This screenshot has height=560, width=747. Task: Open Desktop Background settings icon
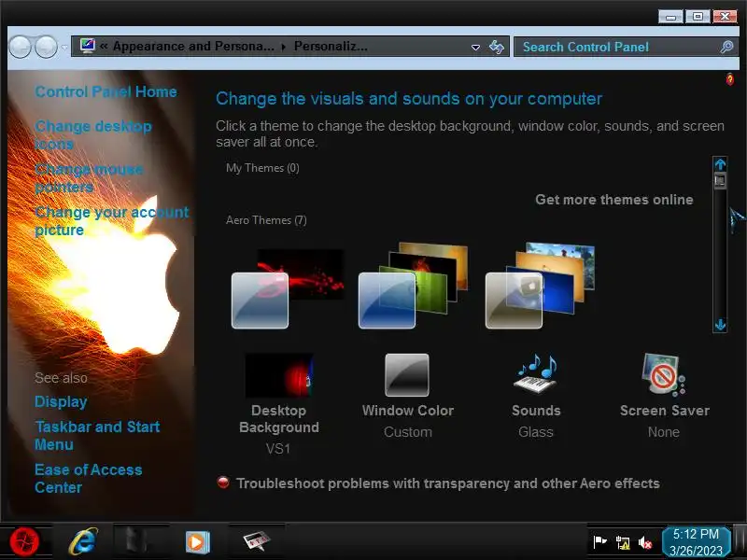pos(279,375)
